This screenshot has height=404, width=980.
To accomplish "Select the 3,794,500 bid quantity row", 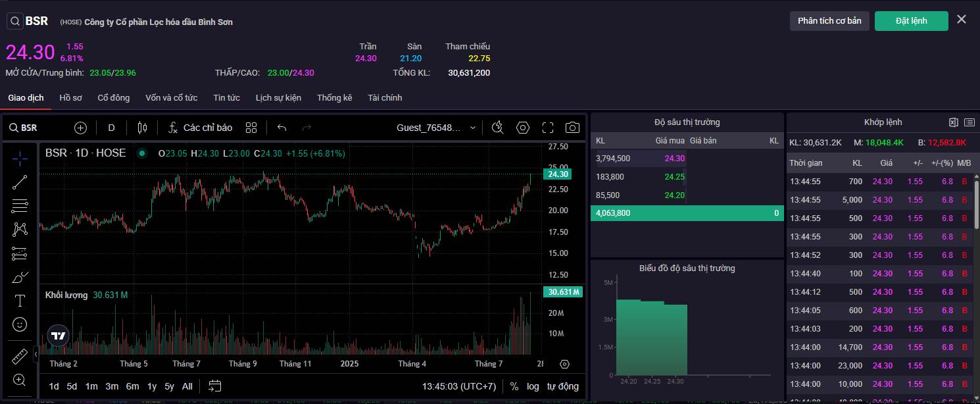I will click(687, 158).
